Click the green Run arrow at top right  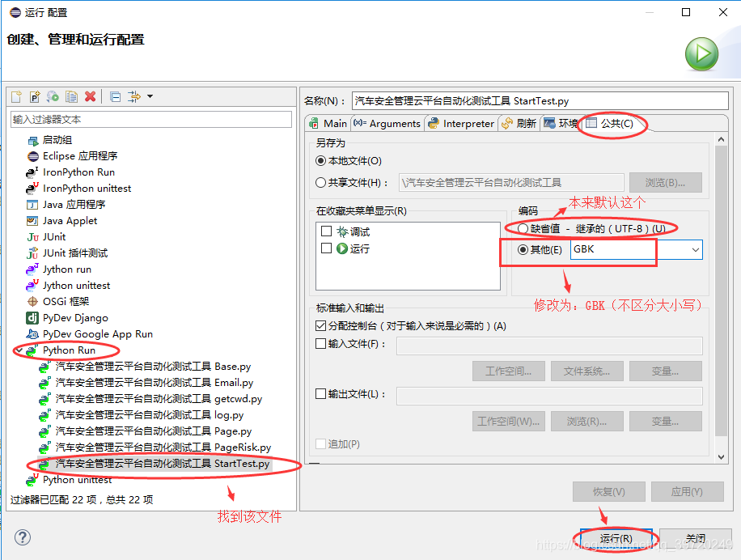pyautogui.click(x=701, y=53)
